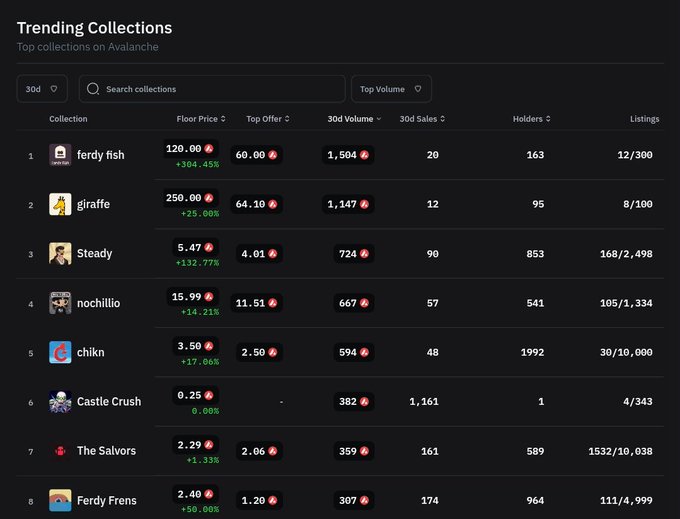
Task: Open The Salvors collection avatar
Action: point(60,451)
